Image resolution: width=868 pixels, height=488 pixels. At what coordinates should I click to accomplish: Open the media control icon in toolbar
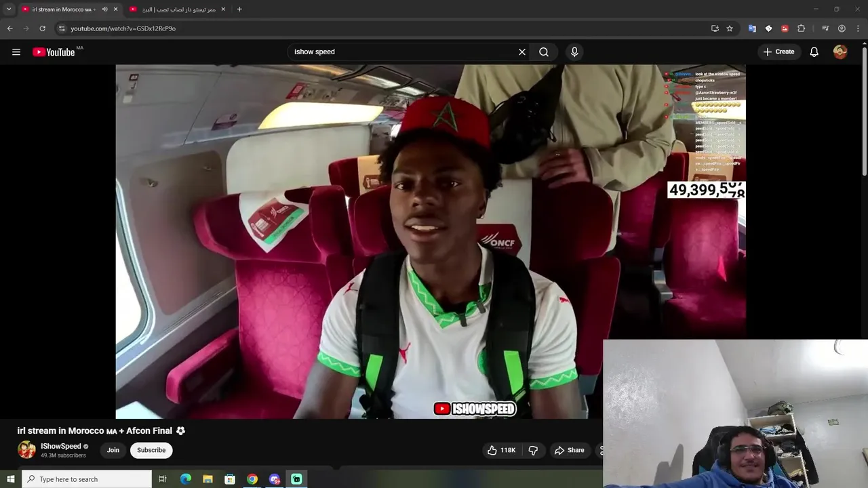point(825,28)
